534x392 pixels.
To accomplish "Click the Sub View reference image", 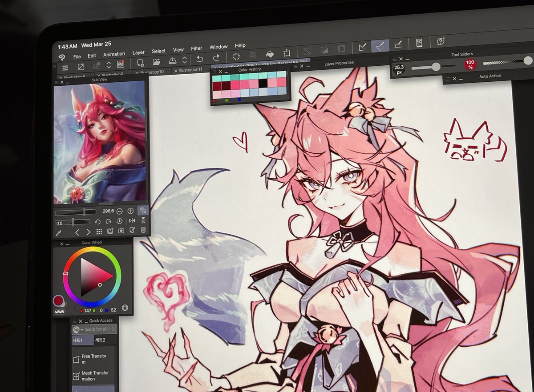I will 99,142.
